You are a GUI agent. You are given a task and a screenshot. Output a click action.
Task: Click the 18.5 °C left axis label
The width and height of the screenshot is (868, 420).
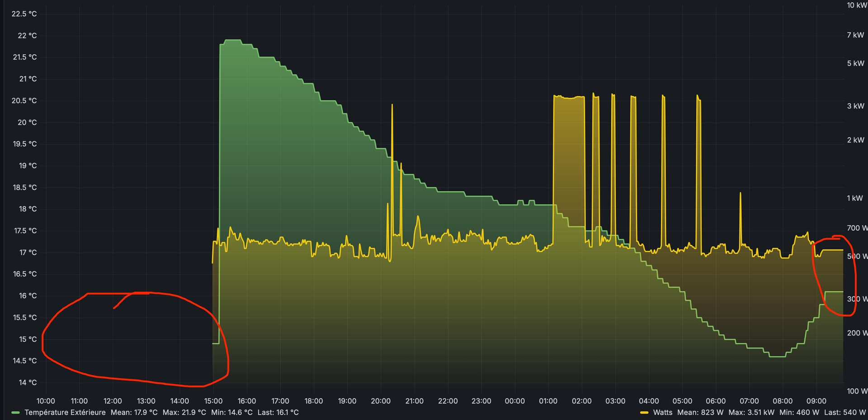25,187
